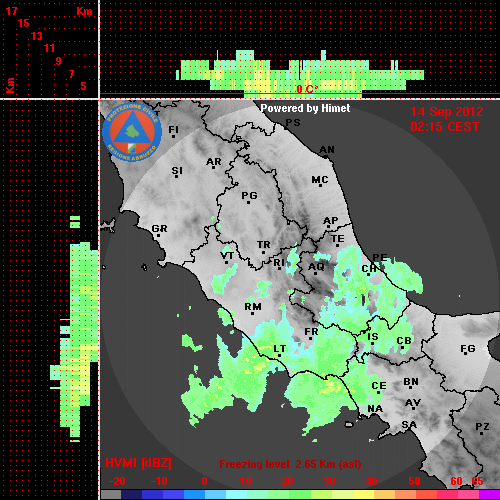The height and width of the screenshot is (500, 500).
Task: Click the FI city marker
Action: pyautogui.click(x=173, y=131)
